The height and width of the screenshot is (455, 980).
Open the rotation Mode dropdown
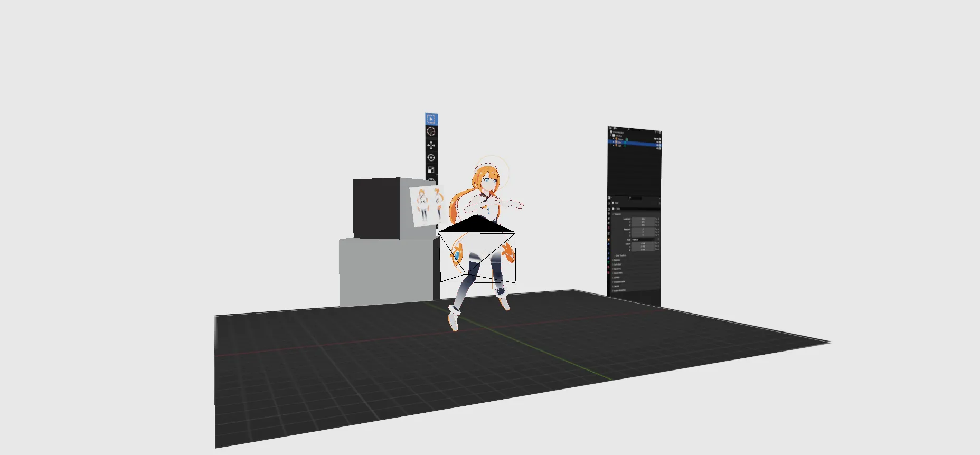point(643,240)
